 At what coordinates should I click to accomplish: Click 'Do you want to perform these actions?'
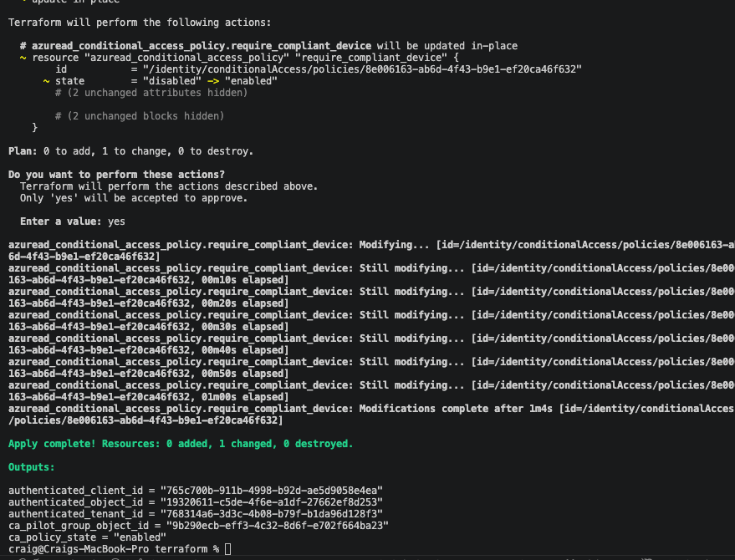(x=117, y=175)
